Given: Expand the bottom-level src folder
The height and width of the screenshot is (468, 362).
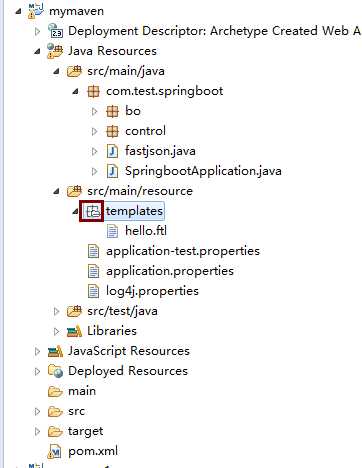Looking at the screenshot, I should click(x=37, y=411).
